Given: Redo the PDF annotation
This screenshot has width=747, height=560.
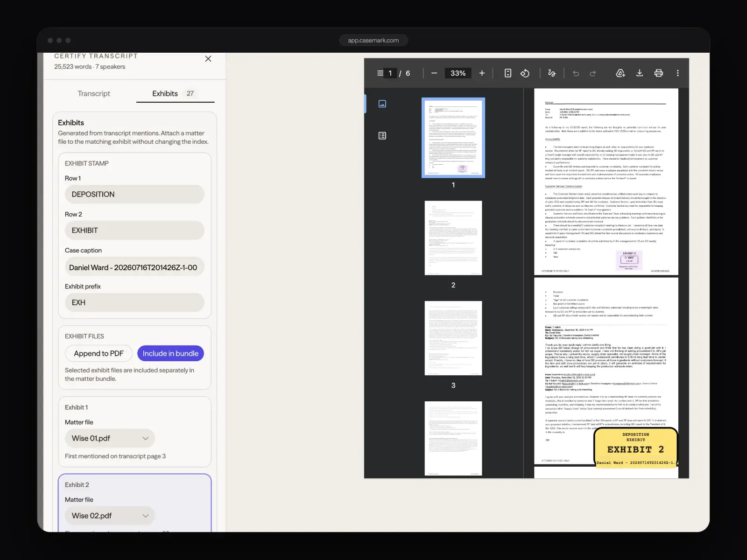Looking at the screenshot, I should pyautogui.click(x=593, y=73).
